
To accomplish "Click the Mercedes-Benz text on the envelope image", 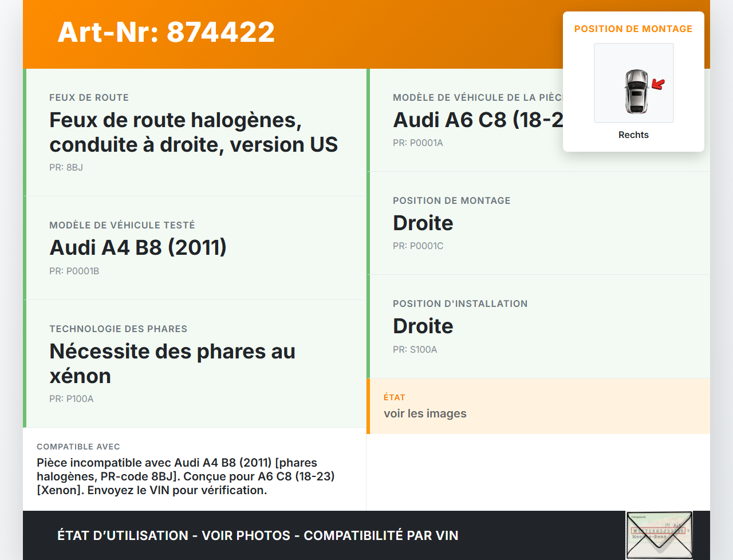I will pos(649,537).
